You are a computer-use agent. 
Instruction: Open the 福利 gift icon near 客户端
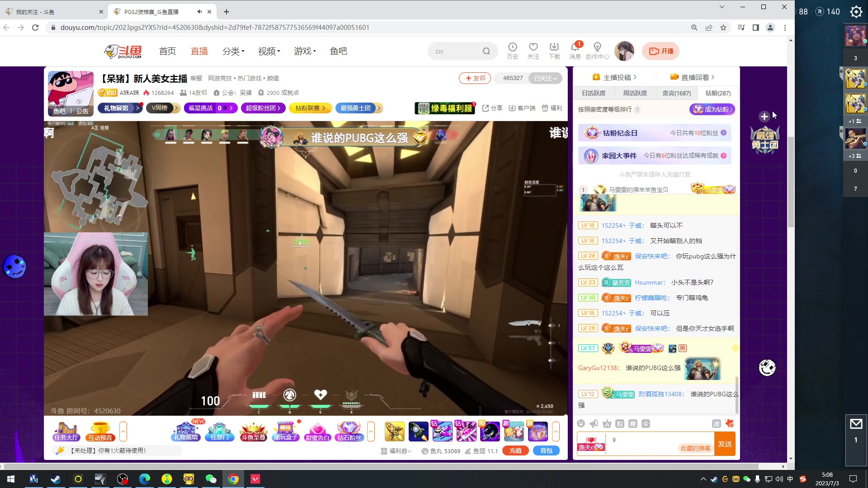click(x=552, y=108)
